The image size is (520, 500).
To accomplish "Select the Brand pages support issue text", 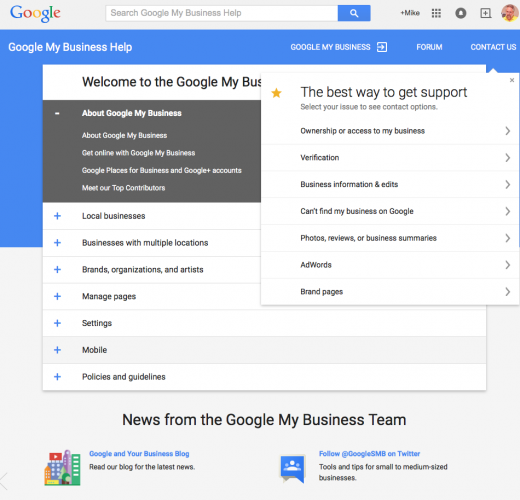I will pos(322,292).
